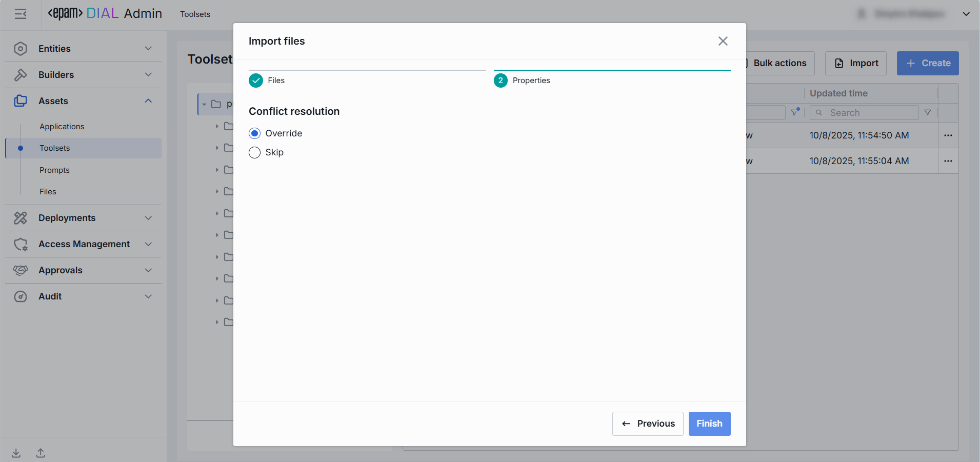Image resolution: width=980 pixels, height=462 pixels.
Task: Click the upload icon at sidebar bottom
Action: click(41, 453)
